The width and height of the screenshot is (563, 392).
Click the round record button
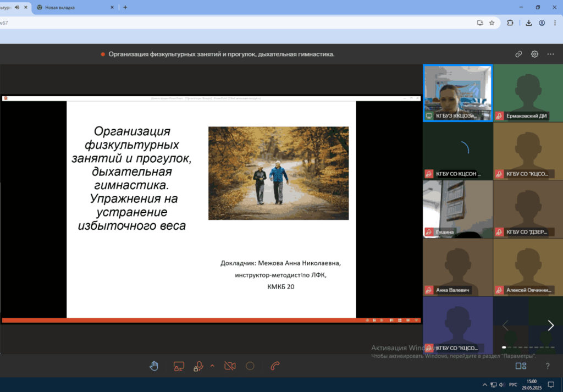[250, 366]
